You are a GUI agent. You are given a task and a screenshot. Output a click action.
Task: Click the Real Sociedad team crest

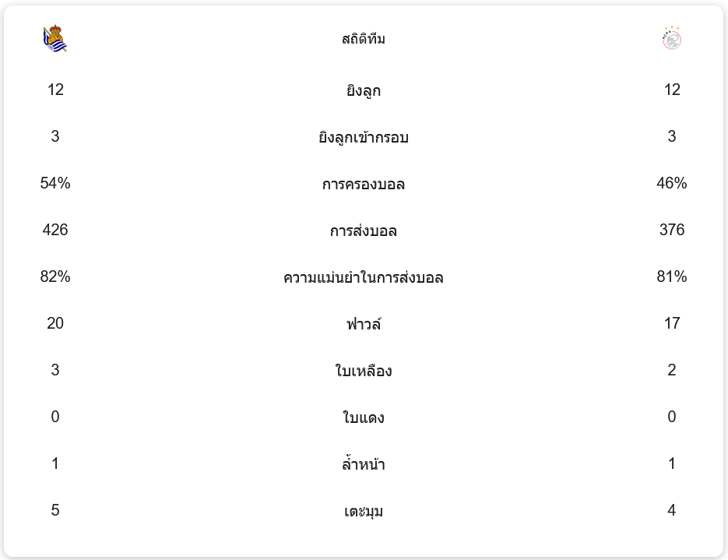point(55,39)
